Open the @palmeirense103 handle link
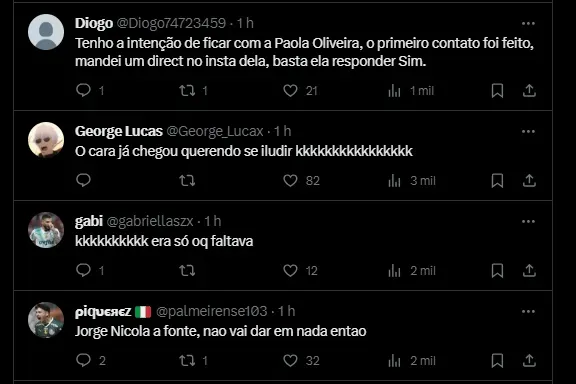576x384 pixels. click(212, 311)
